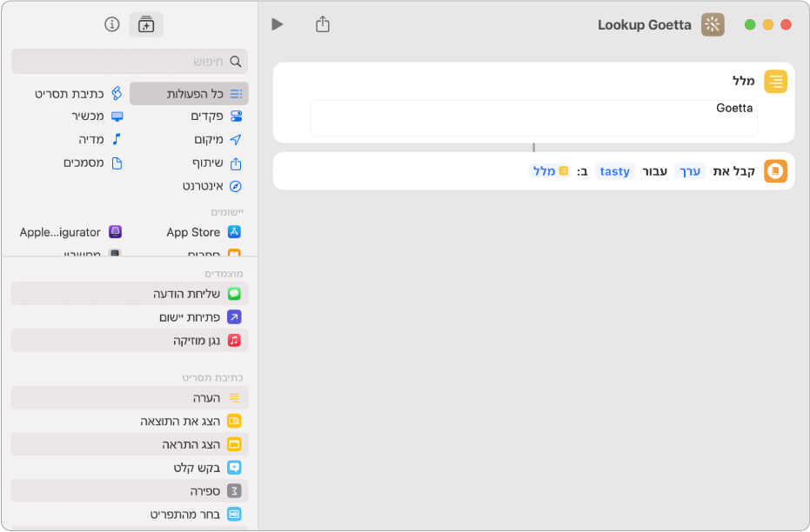Add the בקש קלט action
The image size is (810, 532).
[130, 468]
